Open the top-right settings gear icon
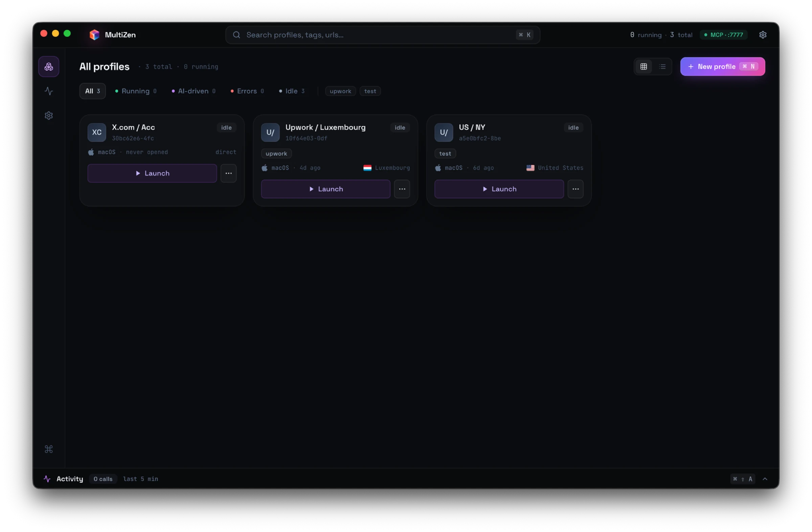 coord(763,35)
